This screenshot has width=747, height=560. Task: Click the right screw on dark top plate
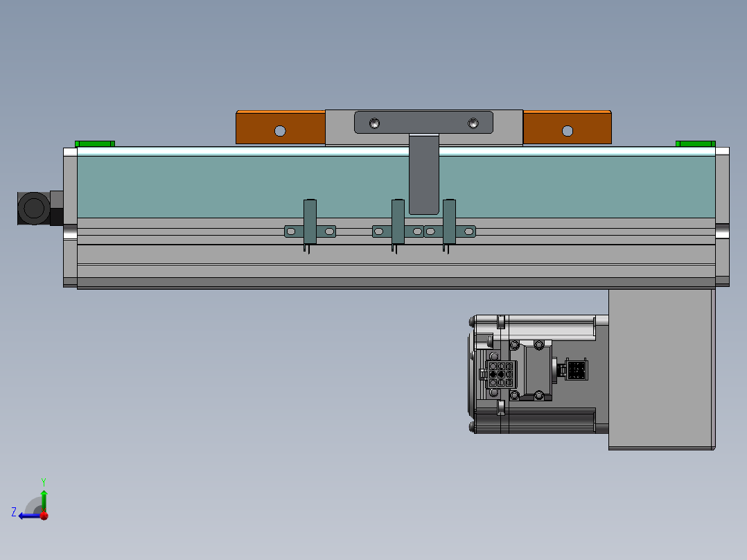pyautogui.click(x=473, y=124)
